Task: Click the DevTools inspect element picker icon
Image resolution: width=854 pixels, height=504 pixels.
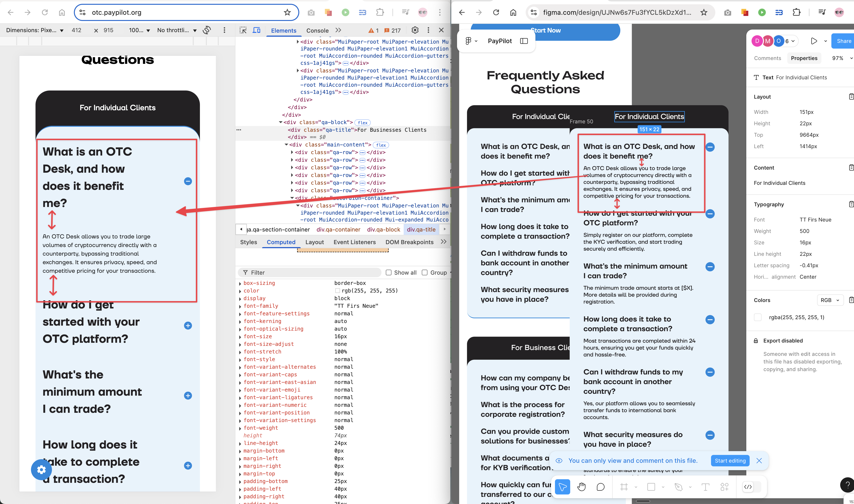Action: [243, 30]
